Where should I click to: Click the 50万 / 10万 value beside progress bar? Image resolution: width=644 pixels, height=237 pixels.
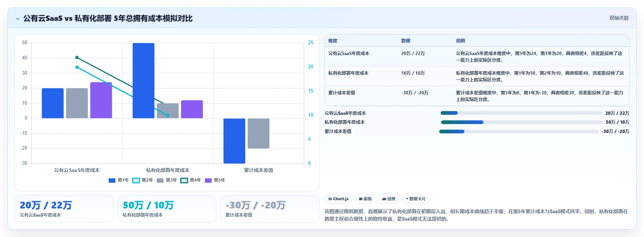617,122
